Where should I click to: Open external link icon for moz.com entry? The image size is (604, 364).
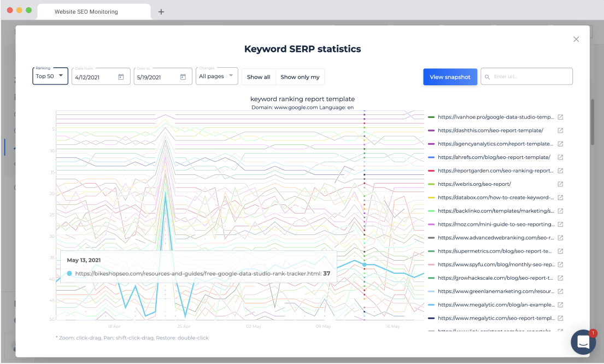(560, 224)
